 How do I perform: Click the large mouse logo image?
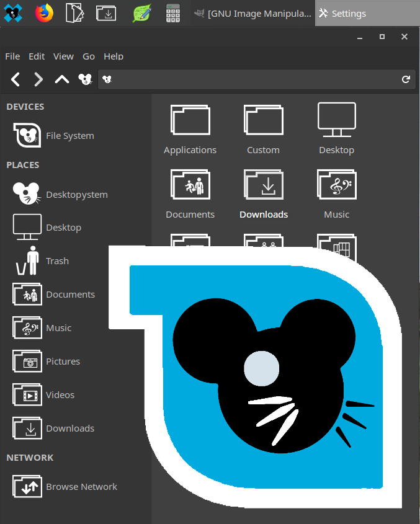pos(256,377)
